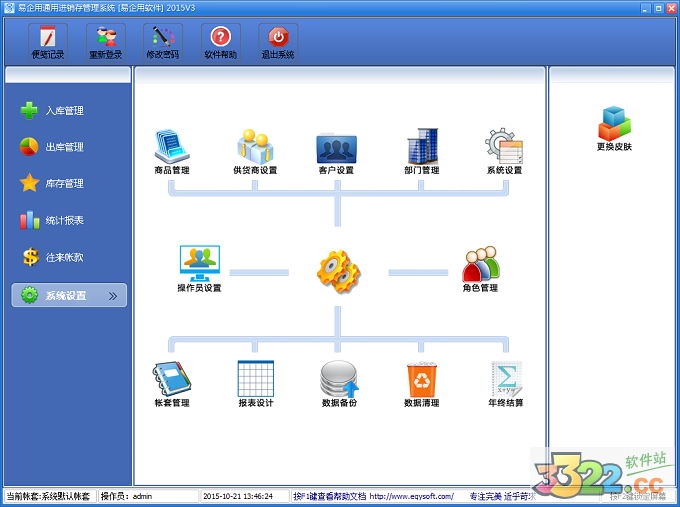Screen dimensions: 680x507
Task: Open 数据清理 data cleanup icon
Action: point(422,384)
